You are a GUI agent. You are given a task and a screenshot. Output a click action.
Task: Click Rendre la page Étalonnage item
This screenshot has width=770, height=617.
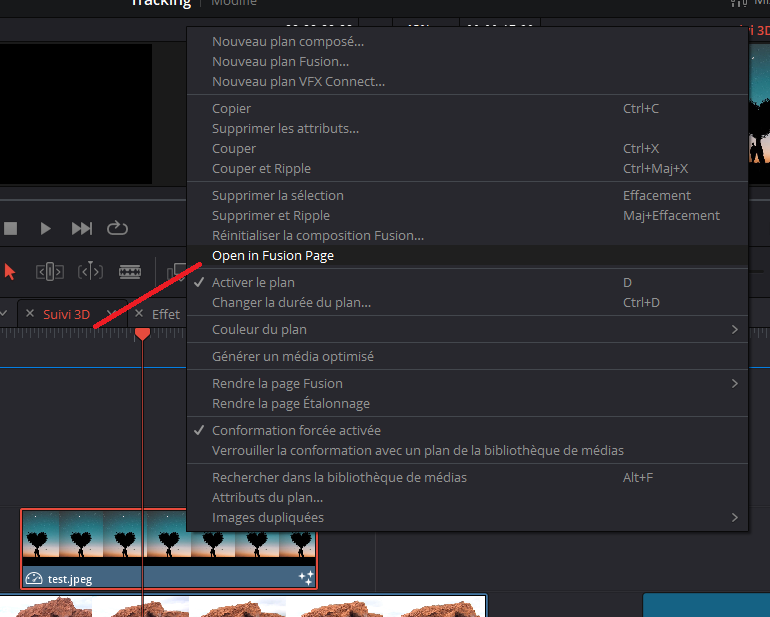tap(467, 404)
